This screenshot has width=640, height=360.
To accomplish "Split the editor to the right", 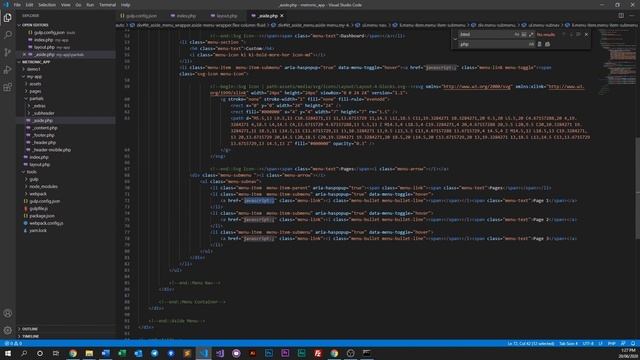I will pos(621,16).
